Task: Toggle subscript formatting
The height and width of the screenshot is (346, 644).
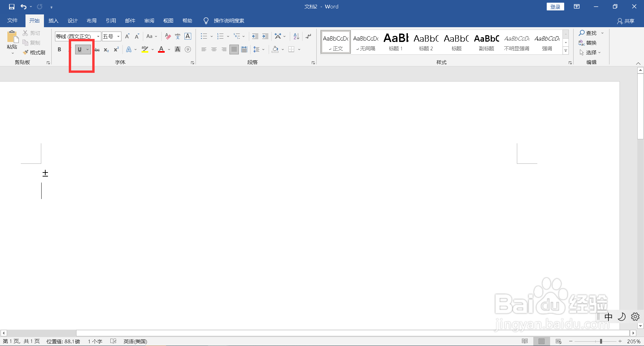Action: (x=106, y=50)
